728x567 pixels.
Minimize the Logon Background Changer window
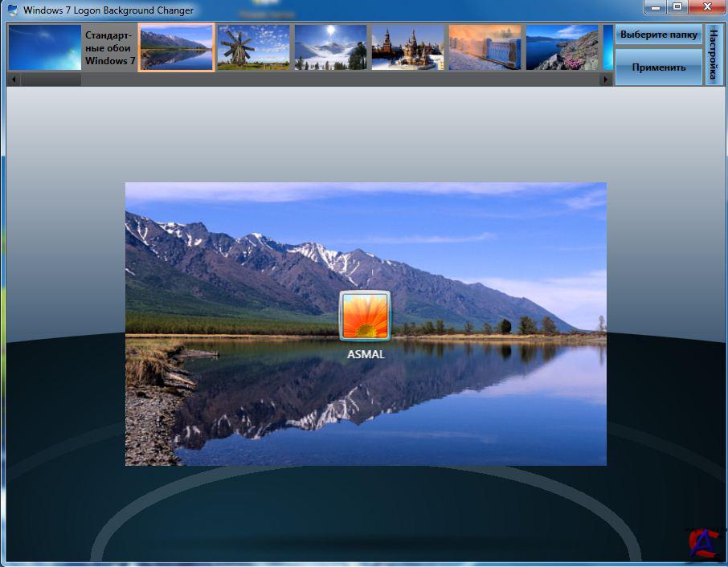(656, 7)
